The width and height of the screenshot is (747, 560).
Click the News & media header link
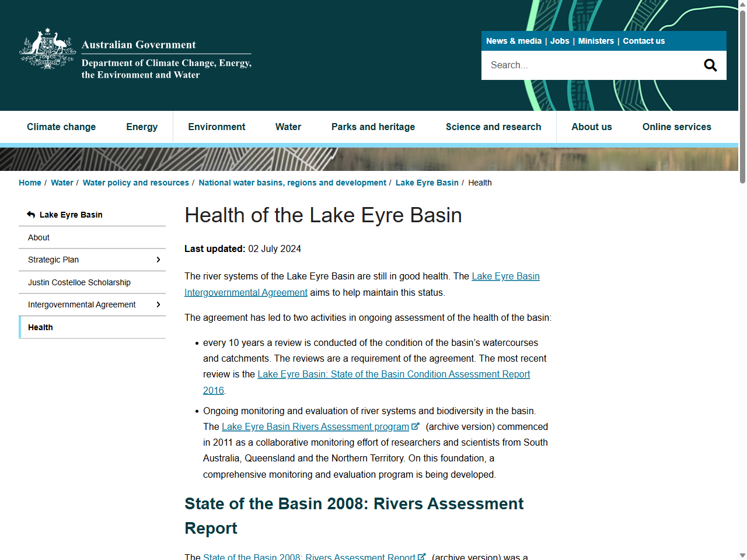tap(514, 41)
